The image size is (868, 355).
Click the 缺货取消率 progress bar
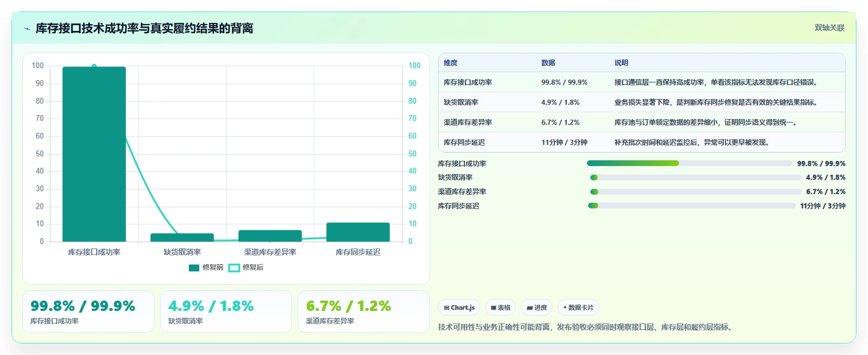point(696,178)
